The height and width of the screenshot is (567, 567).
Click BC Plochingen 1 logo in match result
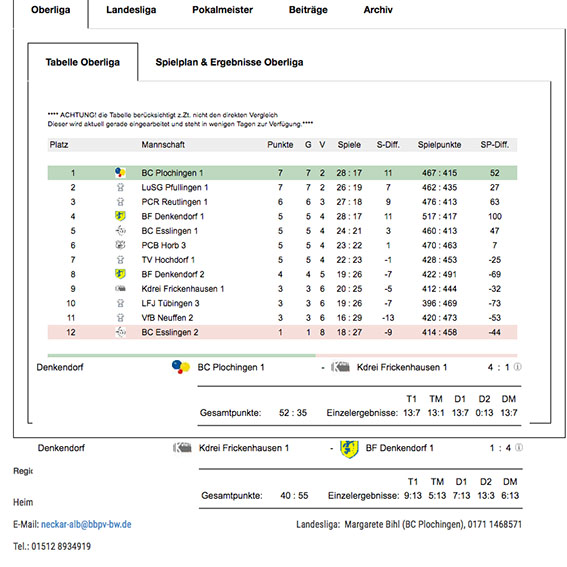pyautogui.click(x=181, y=367)
